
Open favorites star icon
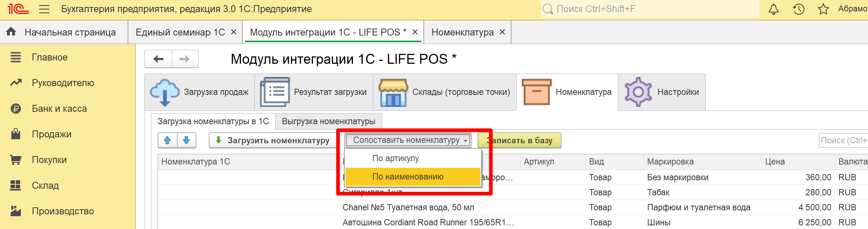pyautogui.click(x=823, y=9)
